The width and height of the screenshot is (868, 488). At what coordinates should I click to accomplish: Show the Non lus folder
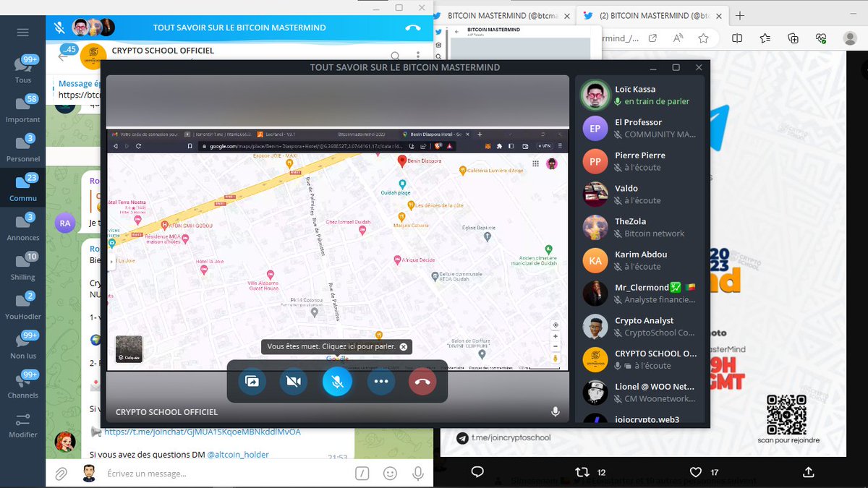point(23,345)
